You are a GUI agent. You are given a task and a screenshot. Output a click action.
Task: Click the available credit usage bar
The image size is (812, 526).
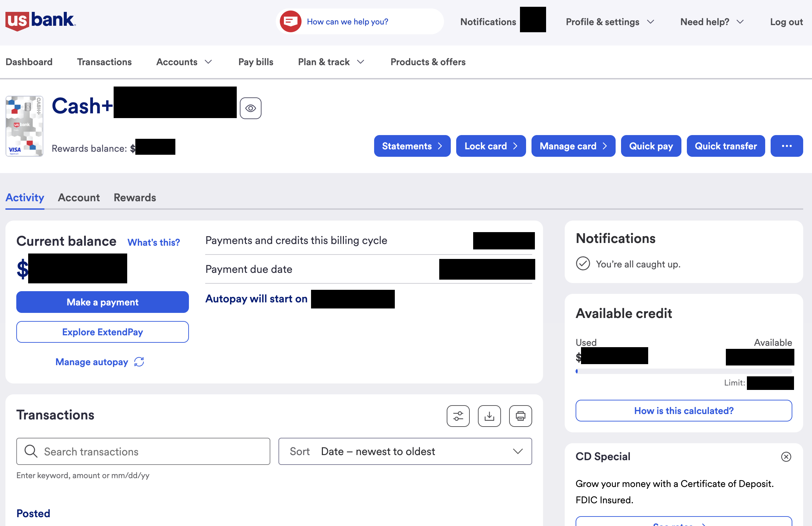point(683,371)
